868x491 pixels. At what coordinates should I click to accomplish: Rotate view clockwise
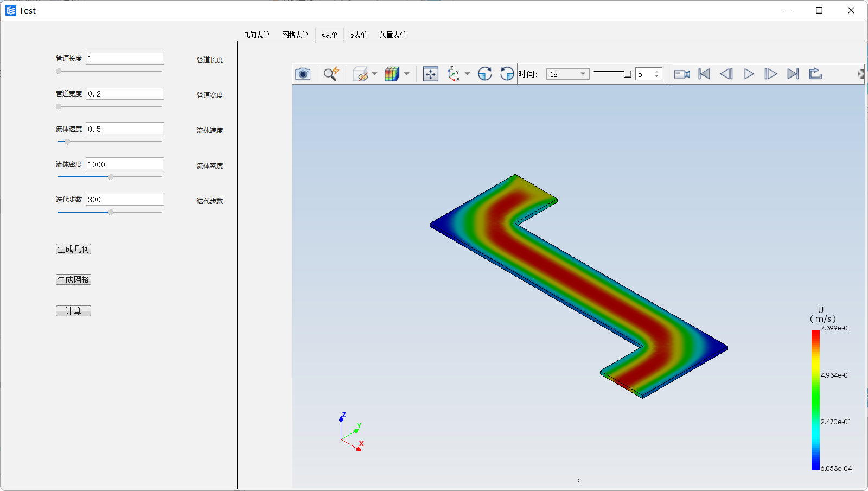485,74
